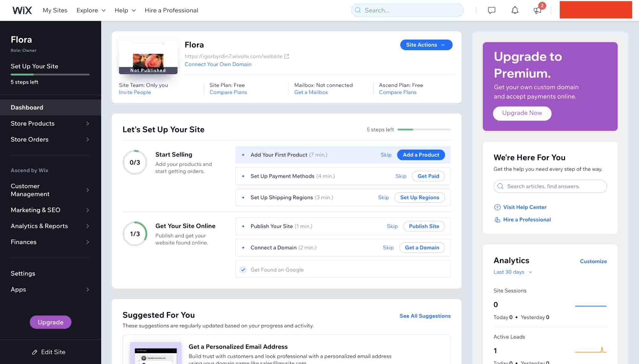Open the Last 30 days period dropdown
This screenshot has width=639, height=364.
pos(512,272)
